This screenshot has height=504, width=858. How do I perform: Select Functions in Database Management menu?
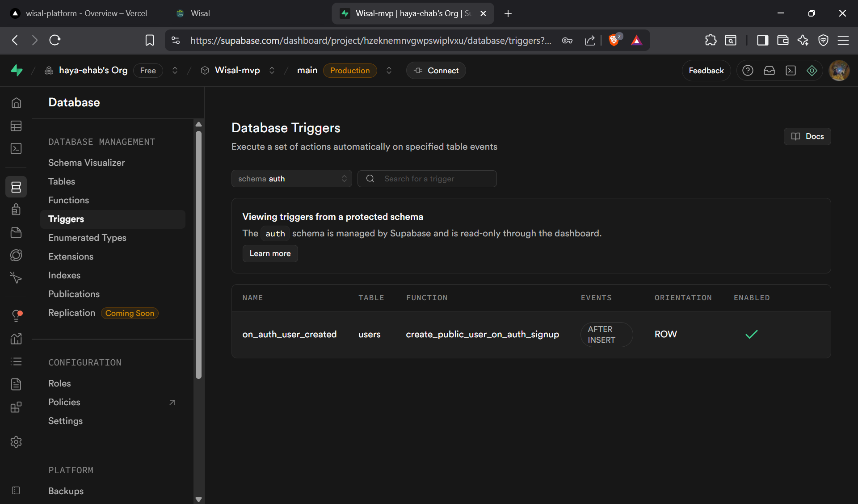(68, 200)
